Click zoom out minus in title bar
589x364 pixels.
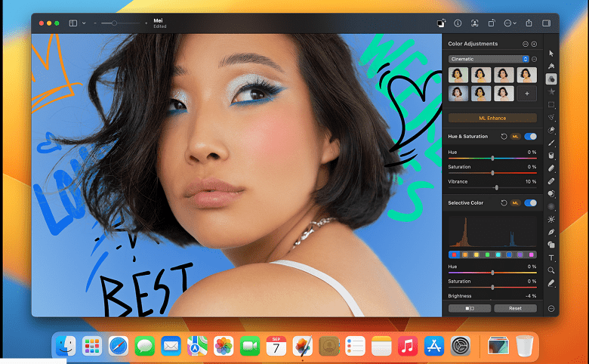(x=95, y=23)
